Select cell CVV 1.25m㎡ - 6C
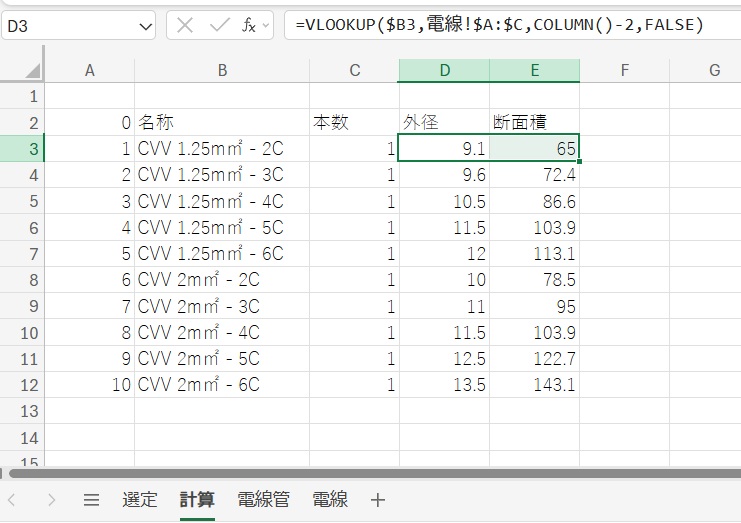Screen dimensions: 741x523 [x=222, y=254]
